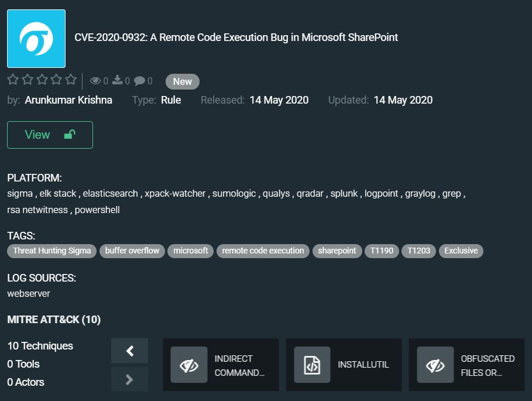Open the CVE-2020-0932 SharePoint rule title

tap(236, 37)
